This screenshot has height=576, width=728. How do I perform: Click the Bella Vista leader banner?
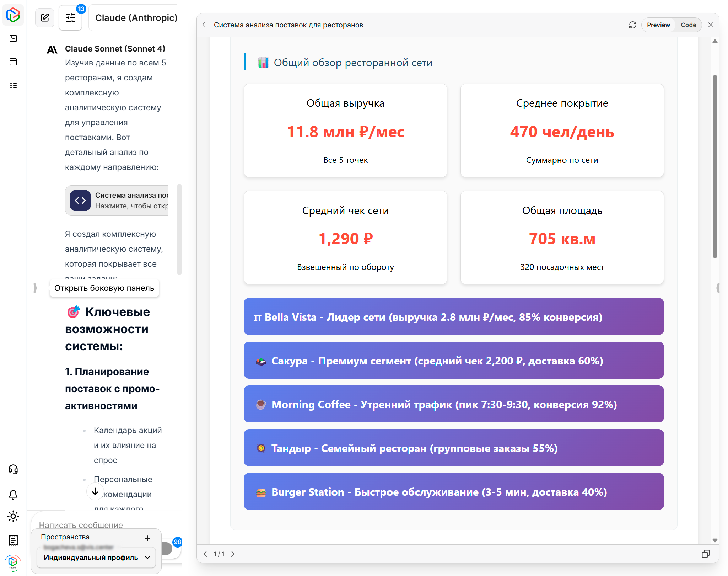click(454, 316)
